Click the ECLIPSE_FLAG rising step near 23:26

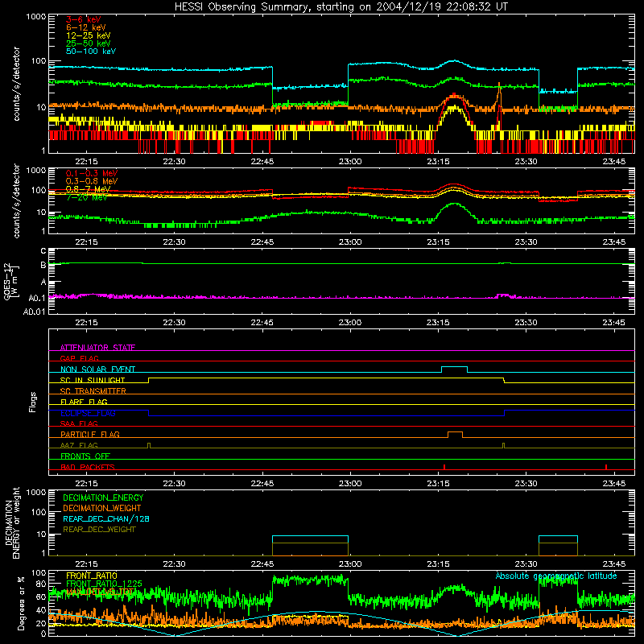[505, 413]
